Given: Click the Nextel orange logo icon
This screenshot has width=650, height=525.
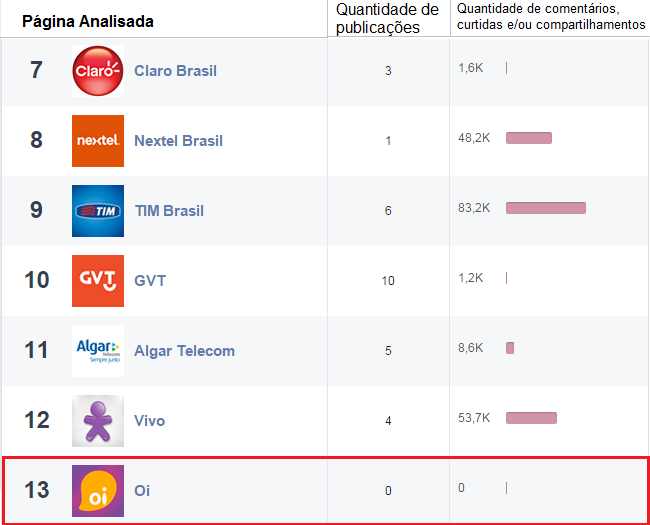Looking at the screenshot, I should coord(98,140).
